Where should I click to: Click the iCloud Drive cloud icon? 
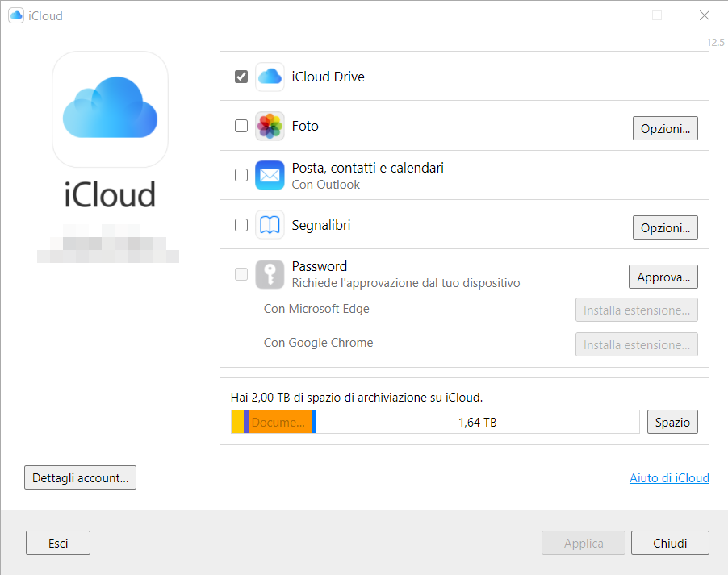(x=269, y=77)
